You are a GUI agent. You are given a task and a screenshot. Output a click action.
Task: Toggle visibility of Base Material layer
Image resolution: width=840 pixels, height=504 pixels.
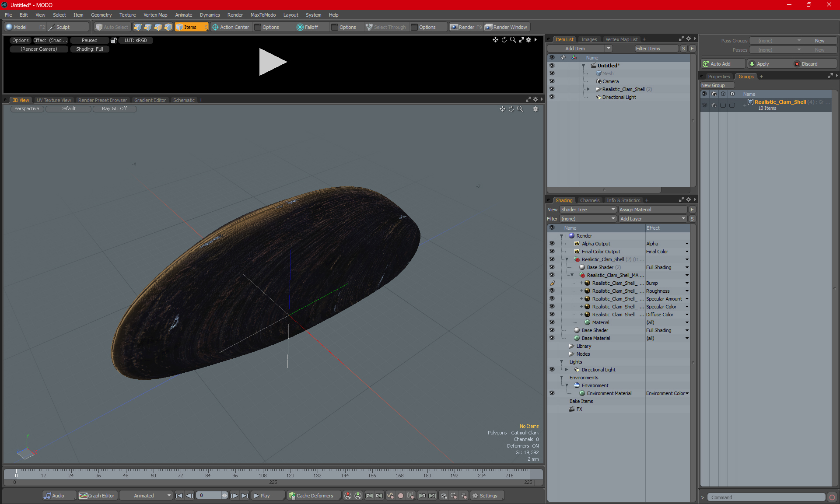coord(552,338)
